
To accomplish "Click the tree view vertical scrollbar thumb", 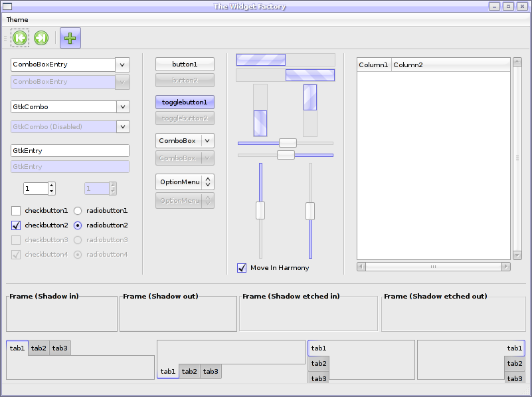I will click(517, 158).
